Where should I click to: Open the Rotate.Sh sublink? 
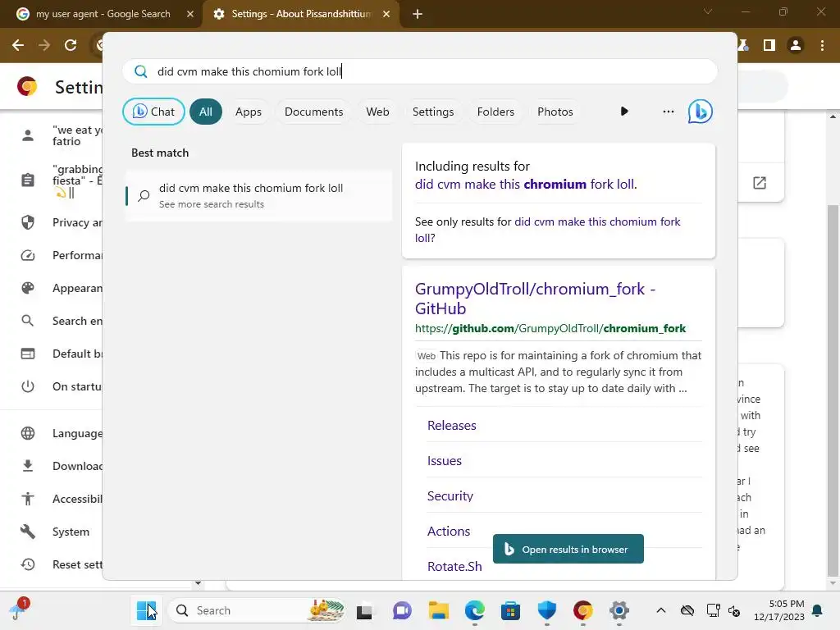click(x=454, y=567)
